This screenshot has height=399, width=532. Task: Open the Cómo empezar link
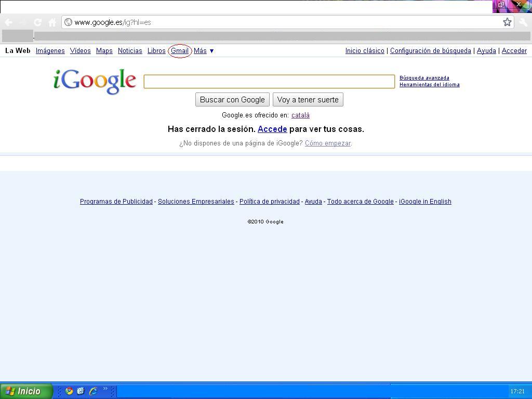[328, 143]
